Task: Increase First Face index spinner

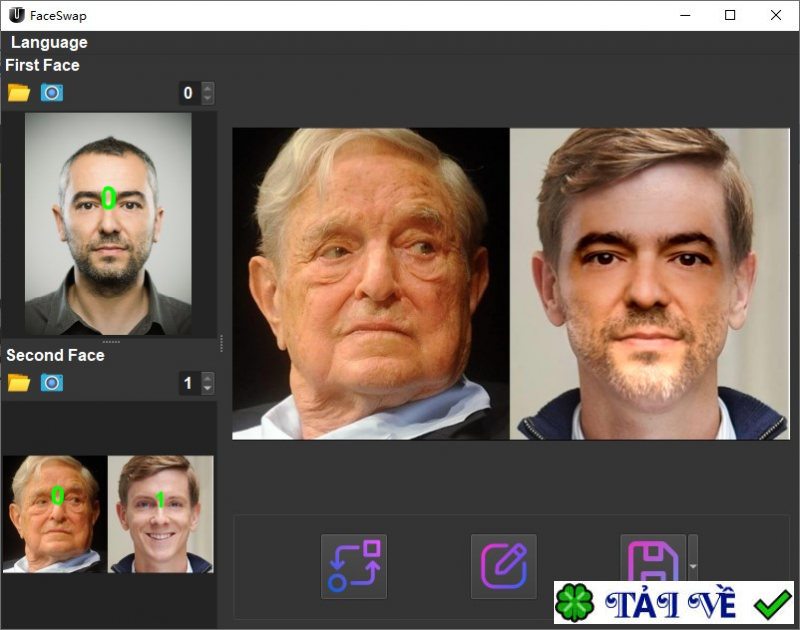Action: click(x=207, y=88)
